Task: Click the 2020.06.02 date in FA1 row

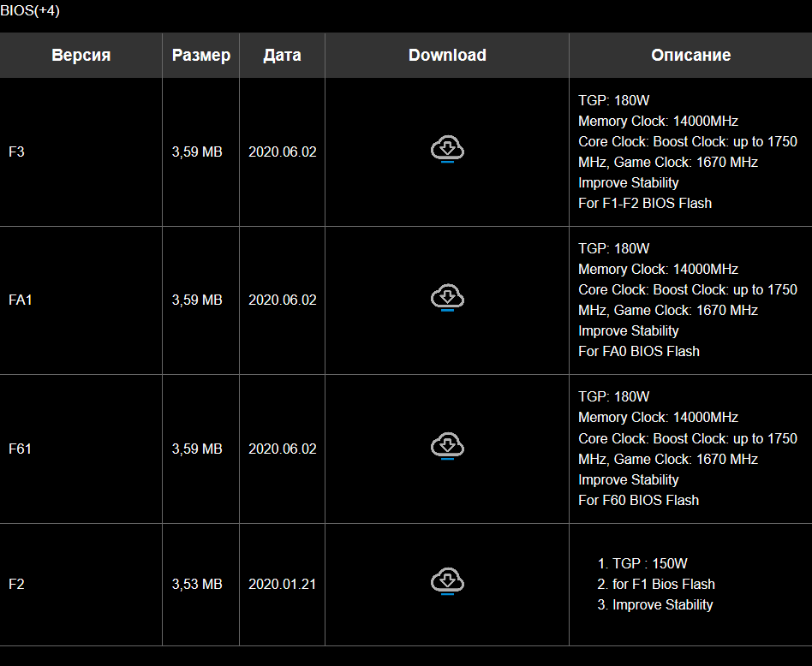Action: tap(283, 300)
